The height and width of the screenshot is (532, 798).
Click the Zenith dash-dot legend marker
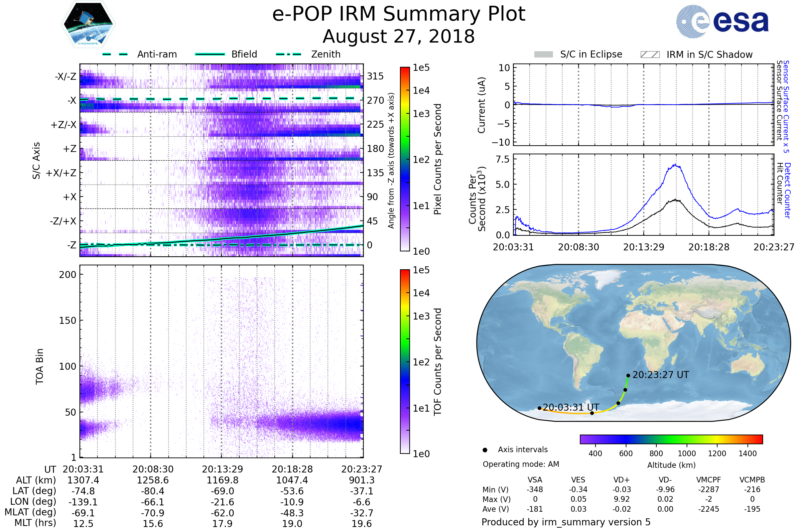[288, 54]
